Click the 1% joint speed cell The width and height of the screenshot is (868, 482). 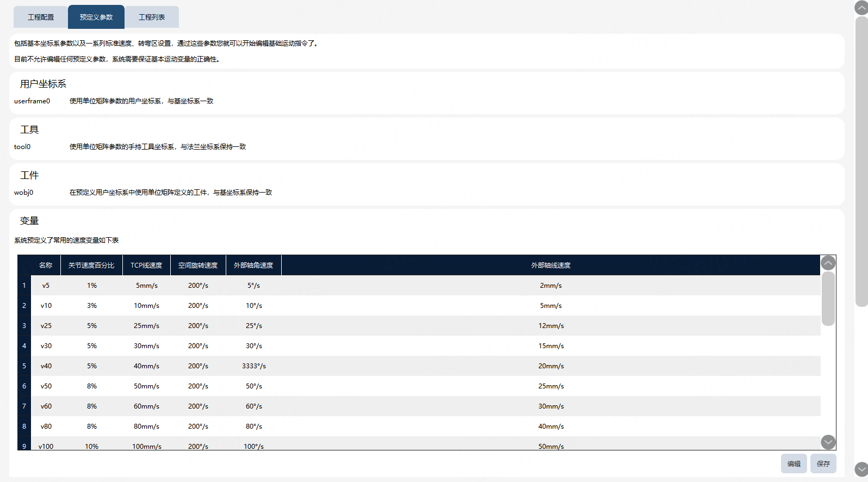[x=91, y=286]
